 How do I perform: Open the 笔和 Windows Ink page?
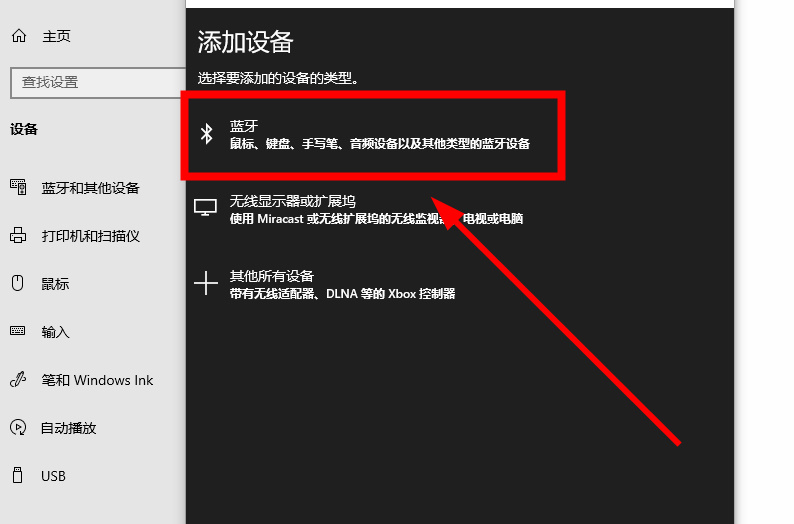point(97,380)
